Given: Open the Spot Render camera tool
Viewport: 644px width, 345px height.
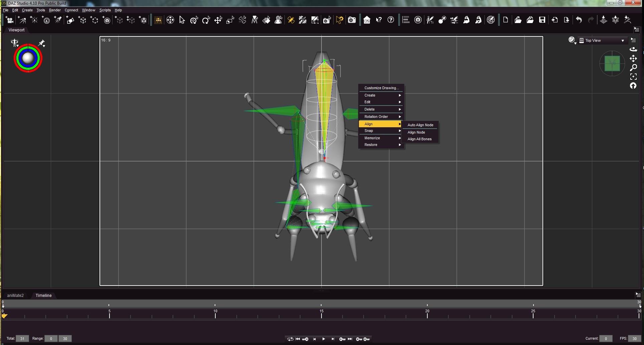Looking at the screenshot, I should (x=327, y=20).
